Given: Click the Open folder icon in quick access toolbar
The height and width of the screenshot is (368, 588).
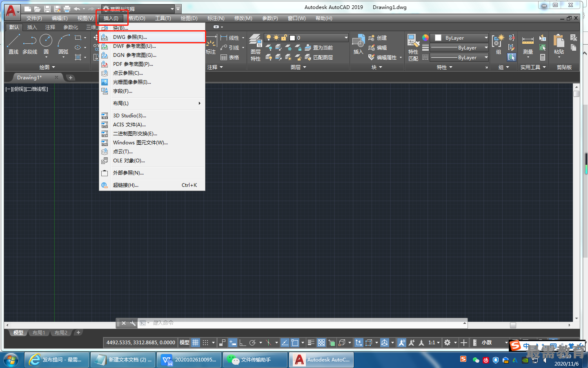Looking at the screenshot, I should [x=37, y=9].
